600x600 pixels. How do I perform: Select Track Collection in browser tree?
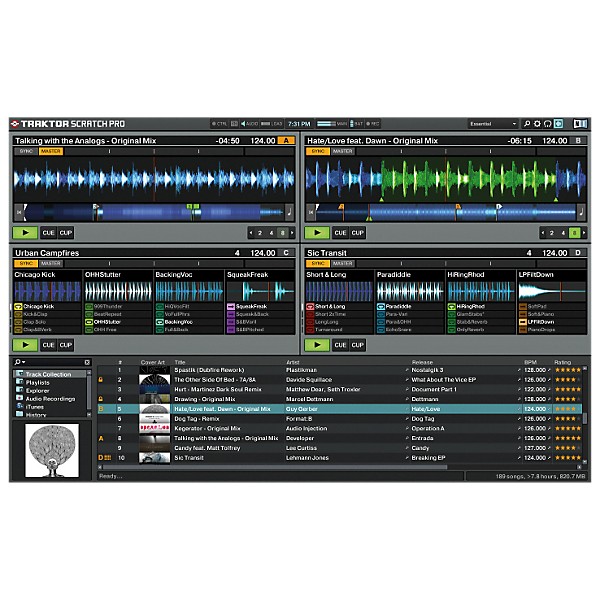point(48,374)
